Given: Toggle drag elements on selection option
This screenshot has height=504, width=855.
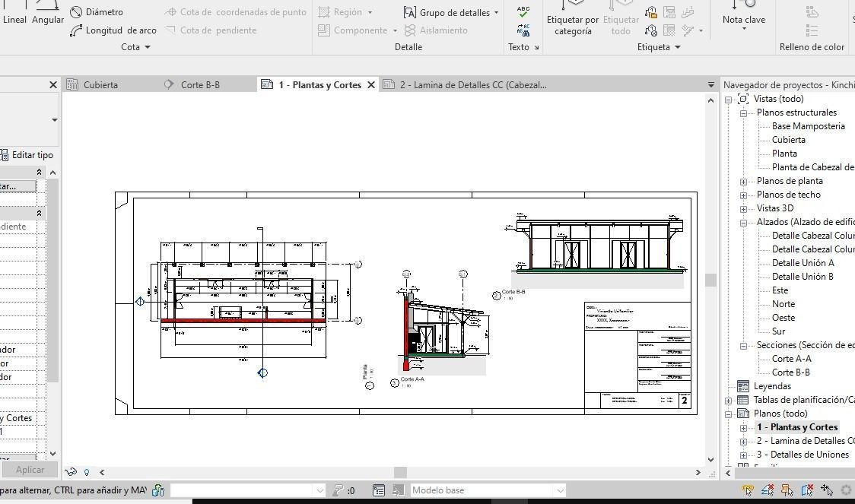Looking at the screenshot, I should point(827,490).
